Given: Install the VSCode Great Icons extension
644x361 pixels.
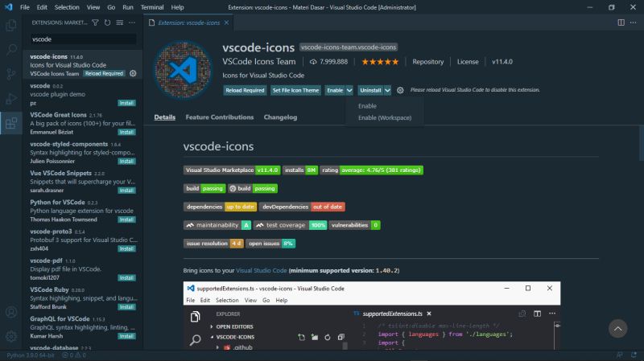Looking at the screenshot, I should pyautogui.click(x=126, y=132).
